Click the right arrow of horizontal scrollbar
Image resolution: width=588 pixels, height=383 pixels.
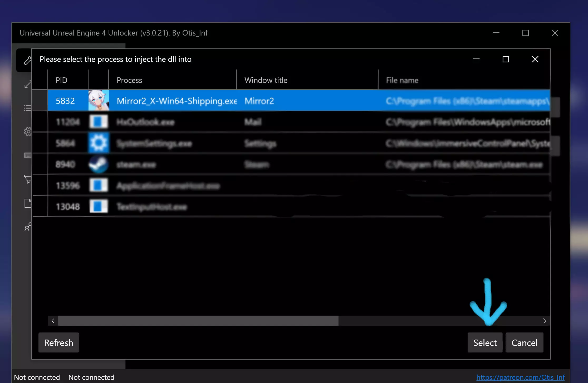pos(545,321)
